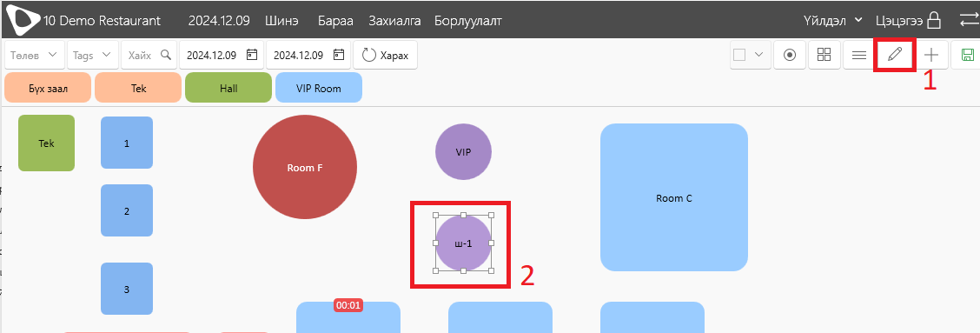980x333 pixels.
Task: Click the edit pencil icon in toolbar
Action: coord(894,55)
